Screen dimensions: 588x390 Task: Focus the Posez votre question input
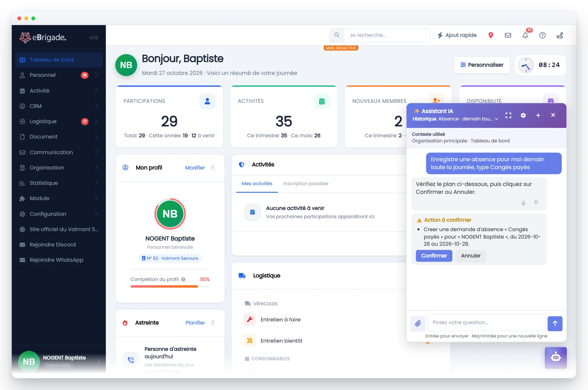486,322
